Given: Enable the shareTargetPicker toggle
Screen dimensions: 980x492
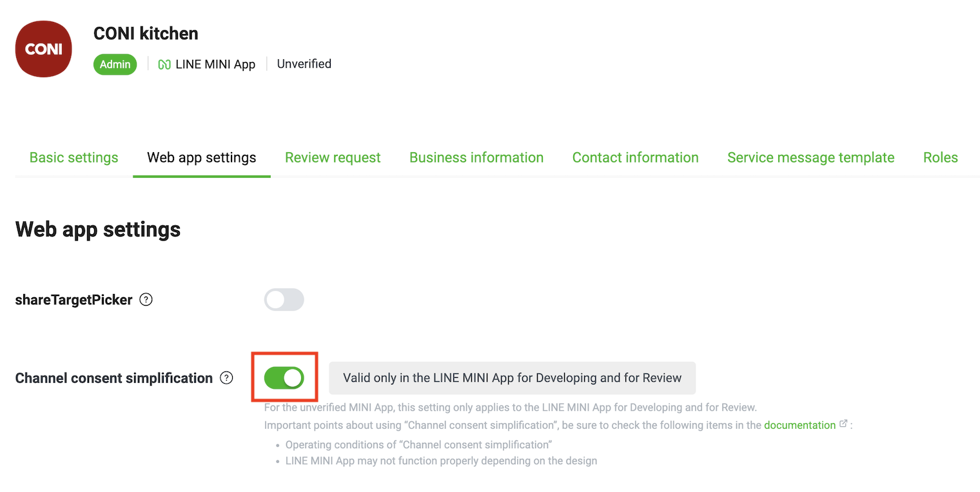Looking at the screenshot, I should 284,300.
